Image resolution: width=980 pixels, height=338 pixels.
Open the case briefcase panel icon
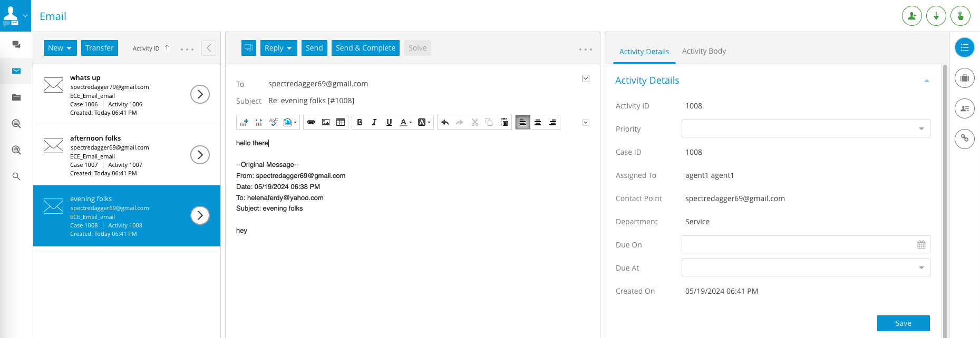(x=964, y=78)
